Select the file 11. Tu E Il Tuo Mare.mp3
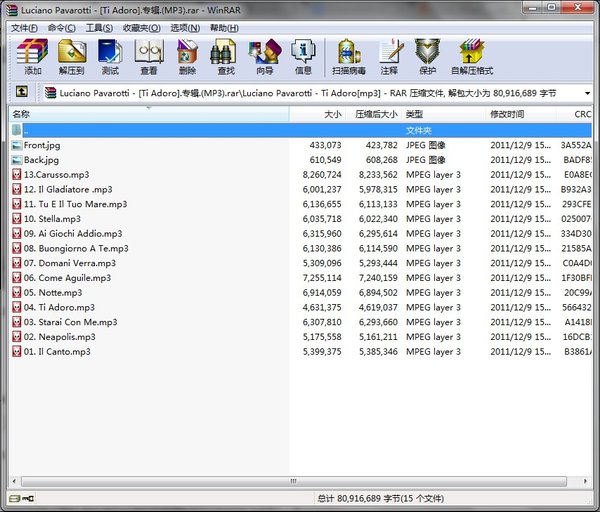The image size is (600, 512). click(75, 204)
